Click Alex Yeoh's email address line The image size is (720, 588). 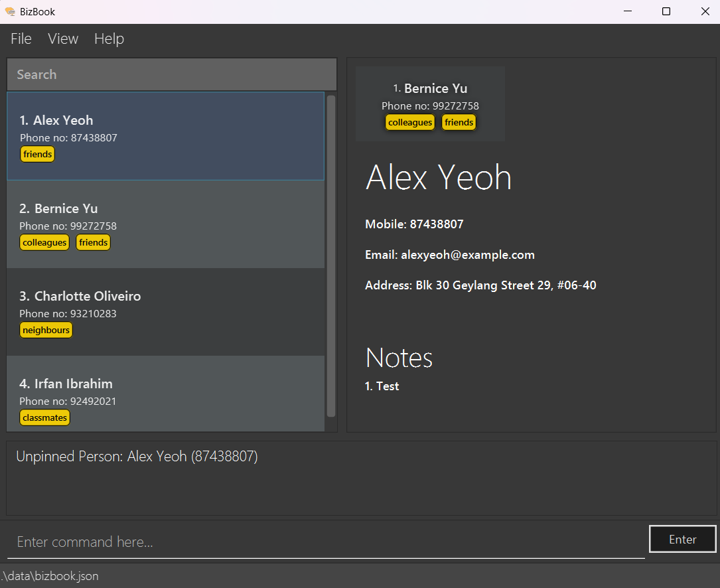pos(449,255)
